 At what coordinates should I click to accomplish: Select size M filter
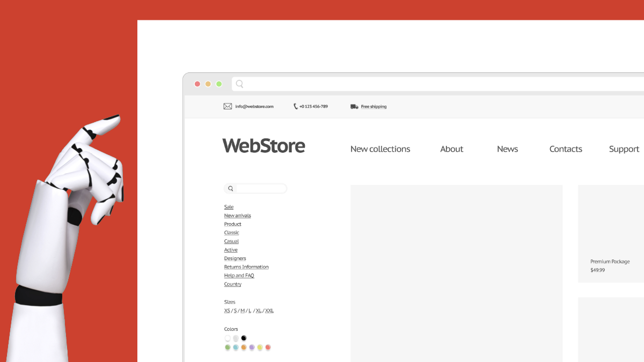(x=242, y=310)
